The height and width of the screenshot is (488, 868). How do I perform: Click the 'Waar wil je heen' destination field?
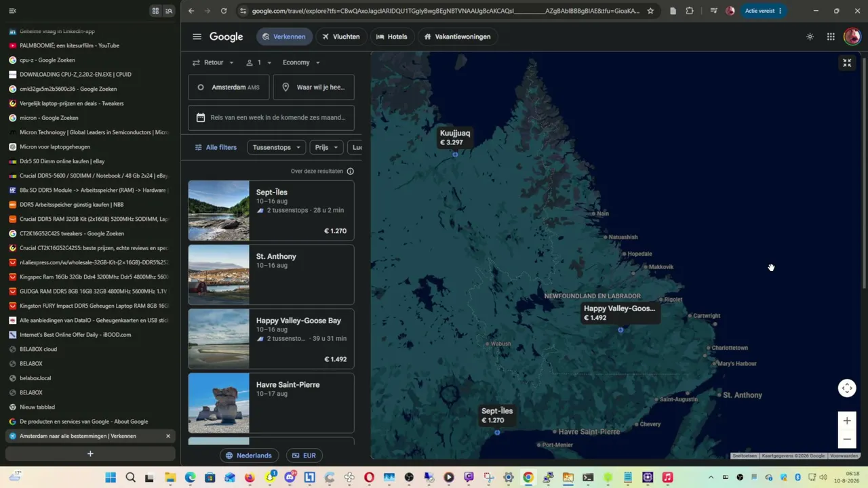coord(313,87)
